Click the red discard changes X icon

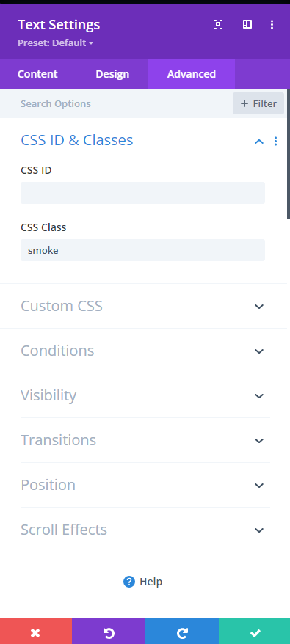point(36,633)
